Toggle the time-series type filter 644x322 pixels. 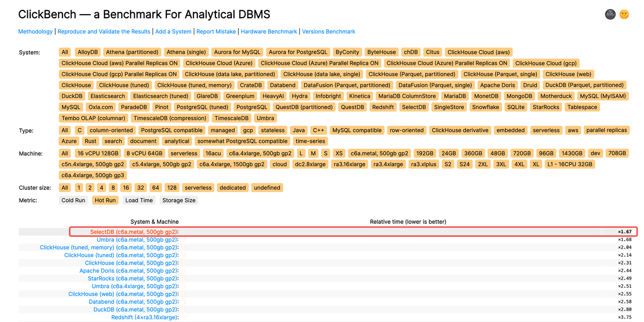310,142
